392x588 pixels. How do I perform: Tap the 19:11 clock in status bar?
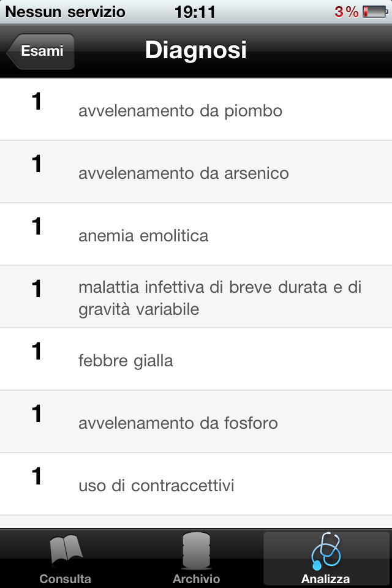click(195, 12)
